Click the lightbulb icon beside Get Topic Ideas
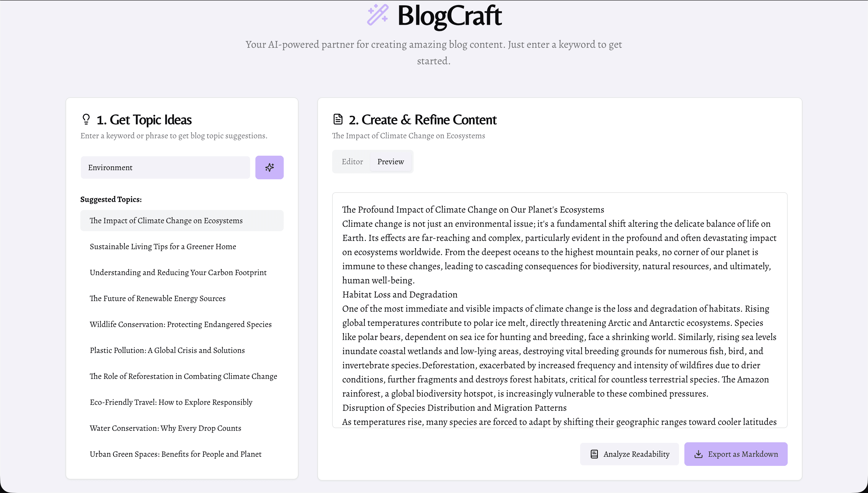The width and height of the screenshot is (868, 493). (86, 119)
